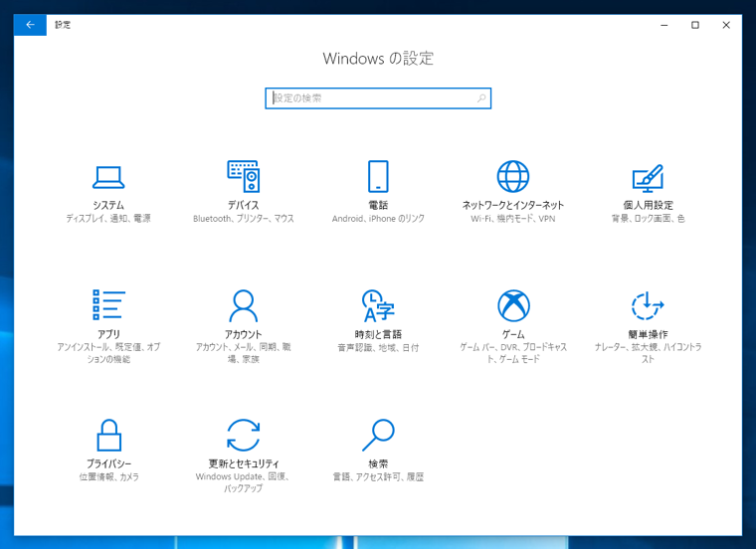
Task: Click the magnifier icon inside search box
Action: 481,98
